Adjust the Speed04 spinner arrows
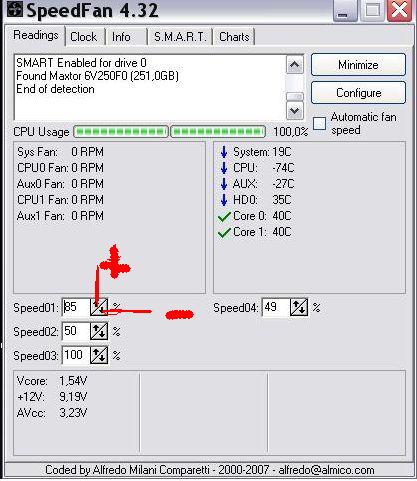The width and height of the screenshot is (417, 481). [299, 307]
